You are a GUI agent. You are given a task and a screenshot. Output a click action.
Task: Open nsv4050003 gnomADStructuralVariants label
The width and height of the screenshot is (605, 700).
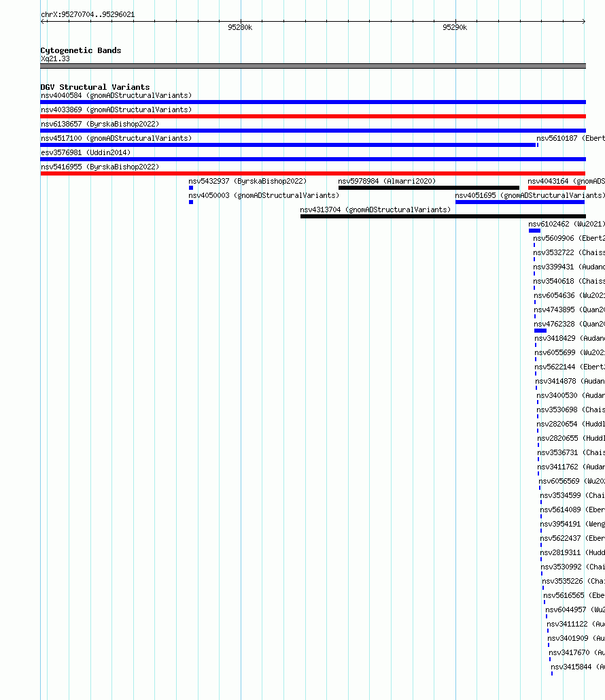point(264,195)
